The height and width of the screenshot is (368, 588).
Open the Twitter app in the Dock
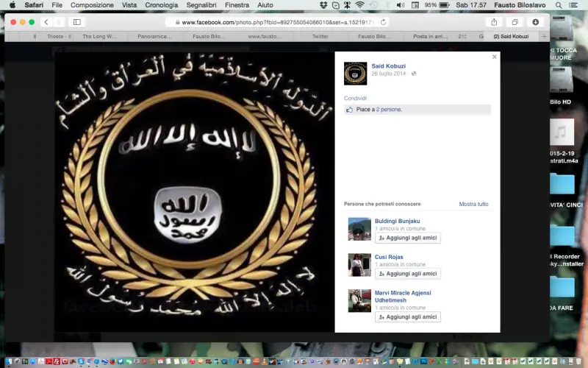click(x=121, y=361)
